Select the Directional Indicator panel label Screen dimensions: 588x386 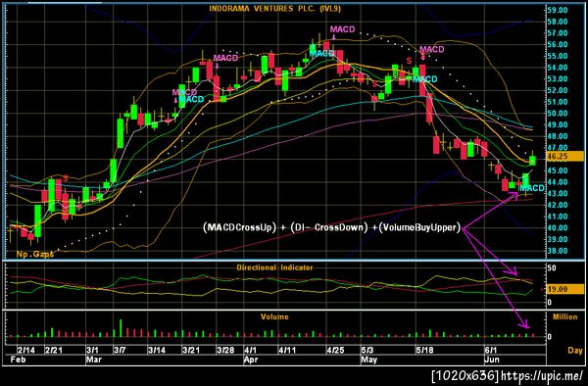[274, 267]
